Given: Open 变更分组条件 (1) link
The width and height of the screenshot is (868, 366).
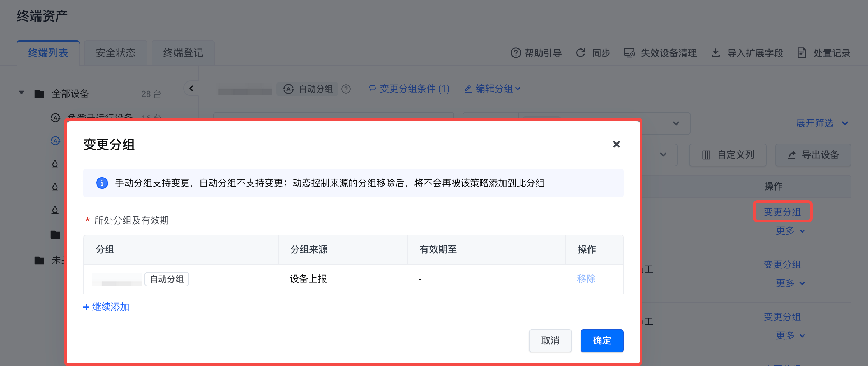Looking at the screenshot, I should (x=409, y=89).
